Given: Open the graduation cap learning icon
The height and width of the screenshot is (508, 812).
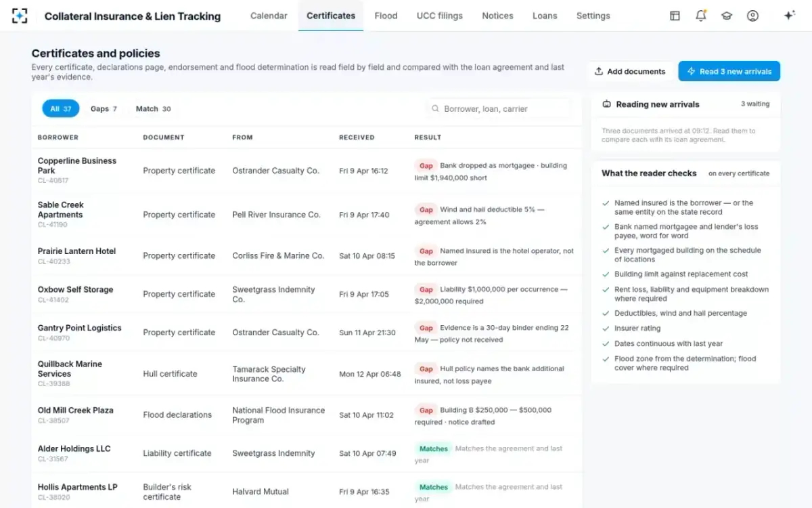Looking at the screenshot, I should (727, 16).
